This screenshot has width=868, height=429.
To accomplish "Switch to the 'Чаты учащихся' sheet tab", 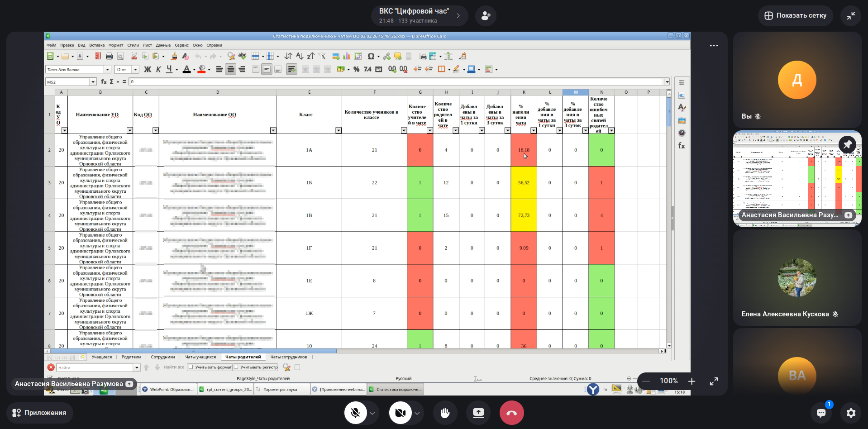I will point(200,357).
